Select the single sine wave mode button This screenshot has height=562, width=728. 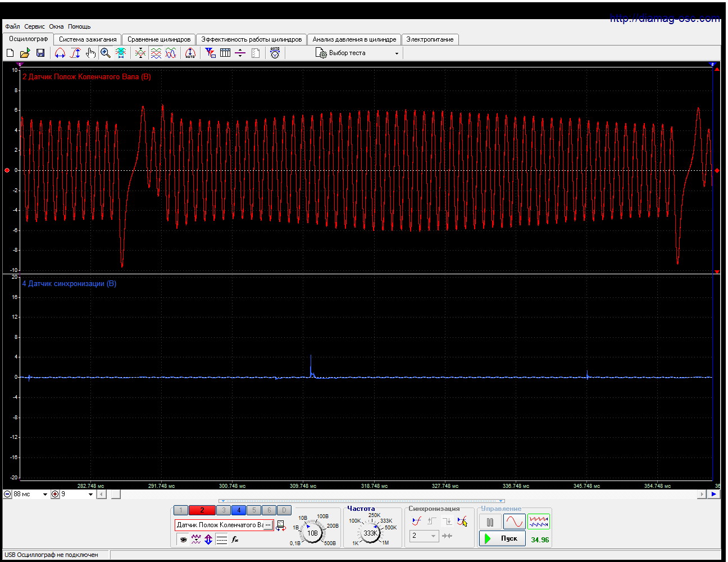pyautogui.click(x=515, y=522)
